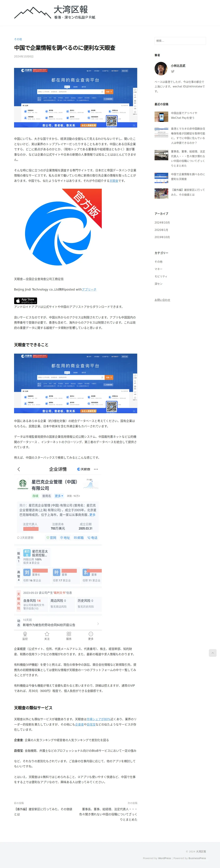The image size is (220, 868).
Task: Click the article title heading
Action: 65,48
